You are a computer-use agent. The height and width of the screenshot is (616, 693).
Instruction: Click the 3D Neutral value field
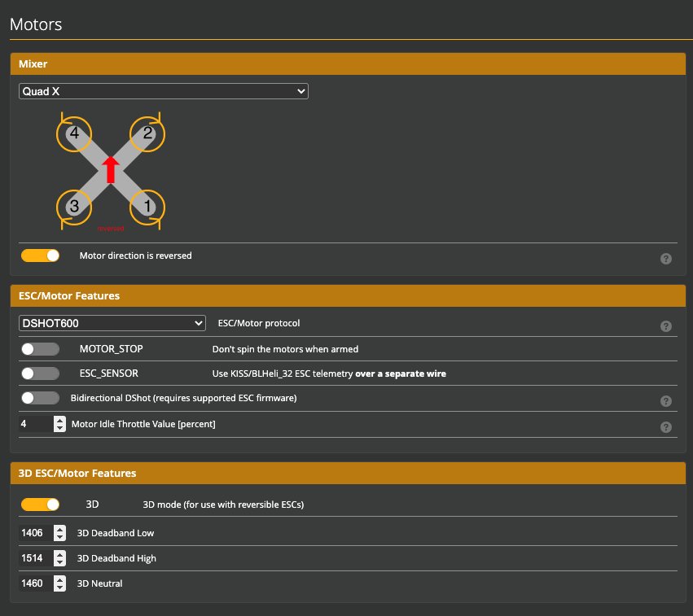35,583
